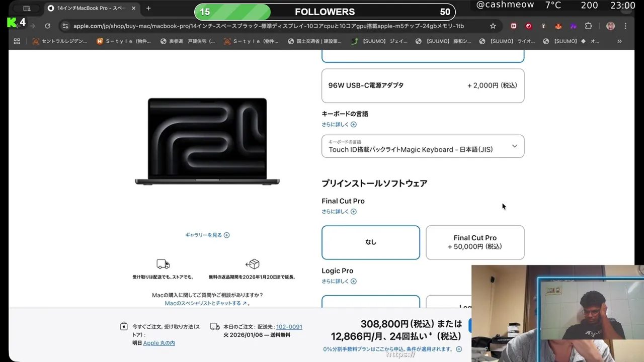This screenshot has height=362, width=644.
Task: Click the green K logo overlay icon
Action: click(11, 22)
